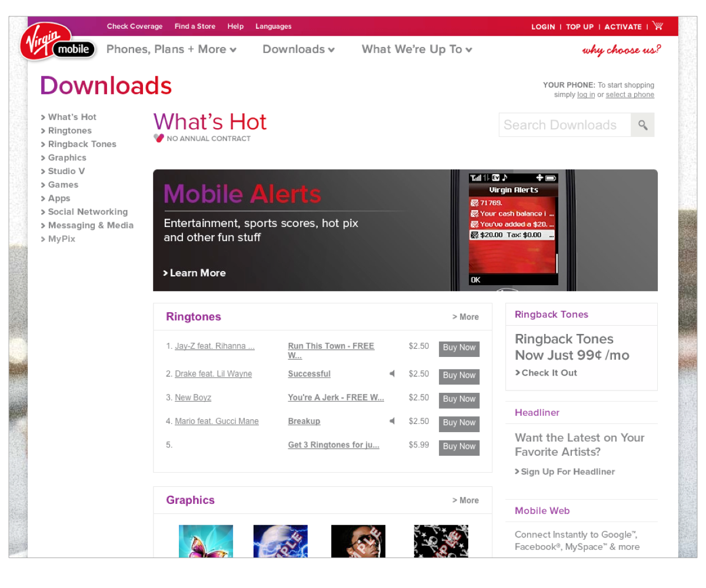The height and width of the screenshot is (588, 706).
Task: Open the butterfly graphic thumbnail
Action: coord(205,541)
